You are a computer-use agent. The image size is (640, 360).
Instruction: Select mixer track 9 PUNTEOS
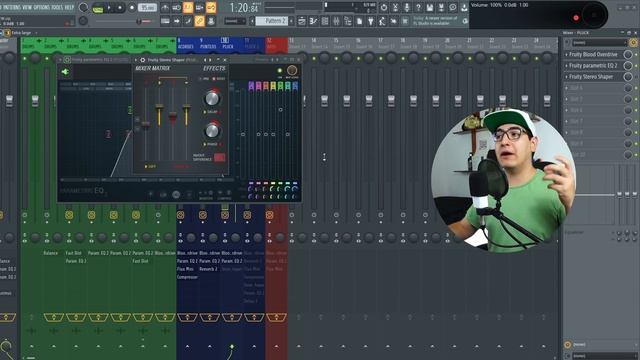coord(208,44)
